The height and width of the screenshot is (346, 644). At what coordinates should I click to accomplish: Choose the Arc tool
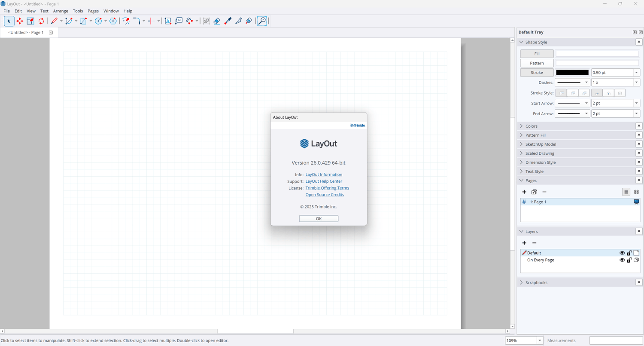click(x=69, y=21)
